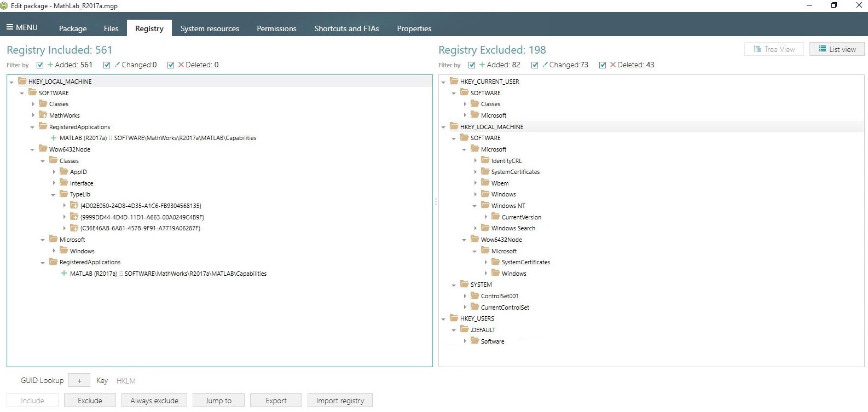Click the plus icon of first MATLAB (R2017a) entry
Screen dimensions: 868x412
coord(54,138)
